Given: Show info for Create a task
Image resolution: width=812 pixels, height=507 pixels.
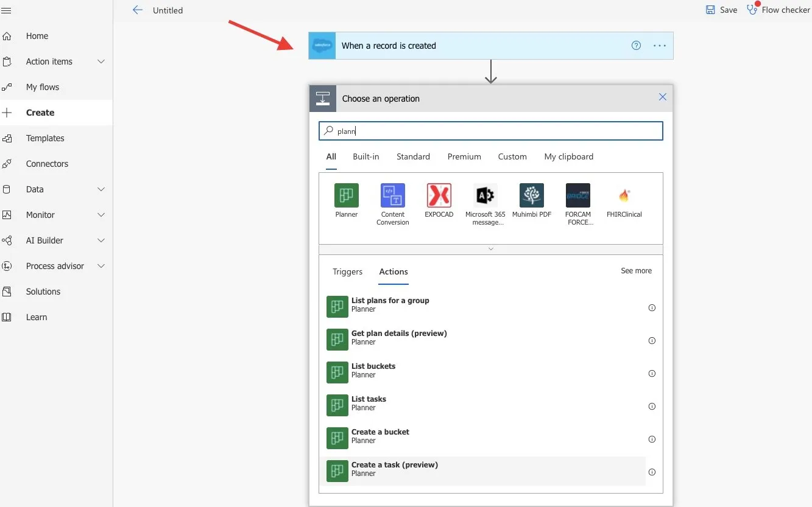Looking at the screenshot, I should point(652,472).
